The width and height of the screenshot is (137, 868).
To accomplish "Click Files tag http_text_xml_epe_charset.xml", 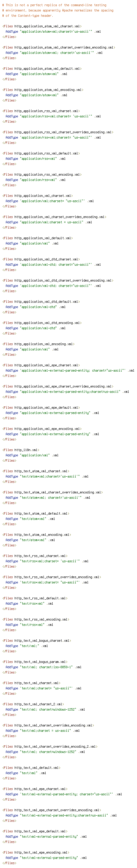I will [x=35, y=789].
